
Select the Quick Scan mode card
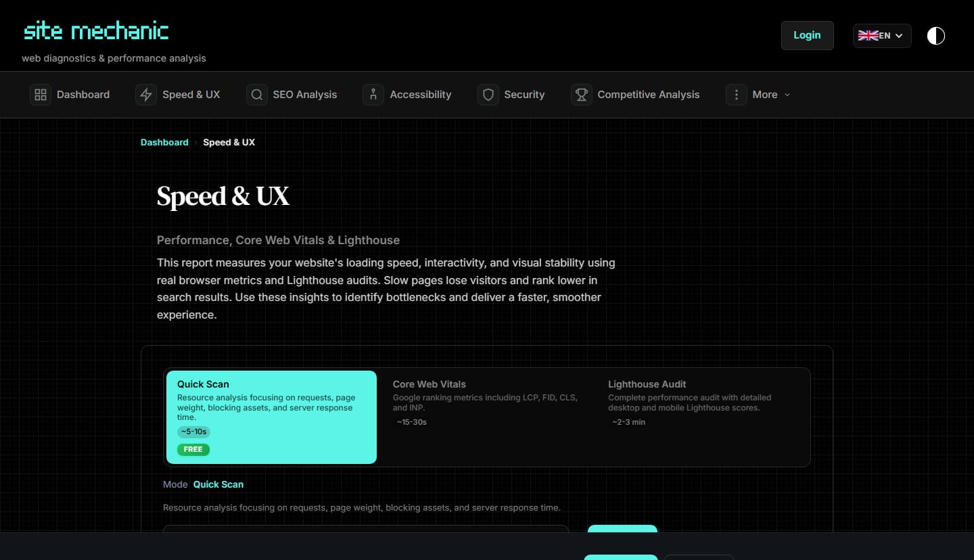click(271, 417)
